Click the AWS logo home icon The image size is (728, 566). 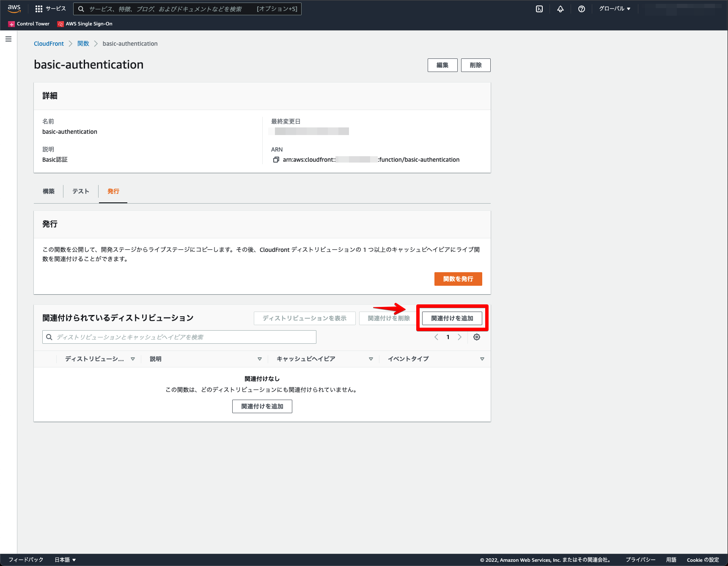tap(14, 8)
